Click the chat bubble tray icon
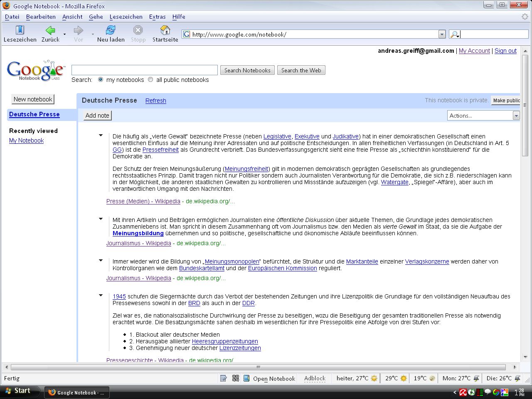 [488, 392]
